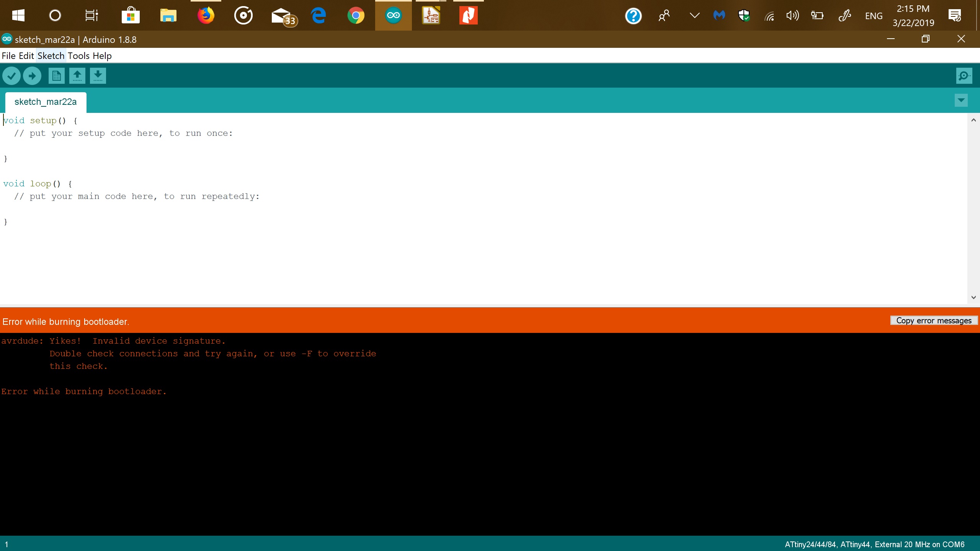Save the sketch with the Save icon
The height and width of the screenshot is (551, 980).
(x=98, y=76)
